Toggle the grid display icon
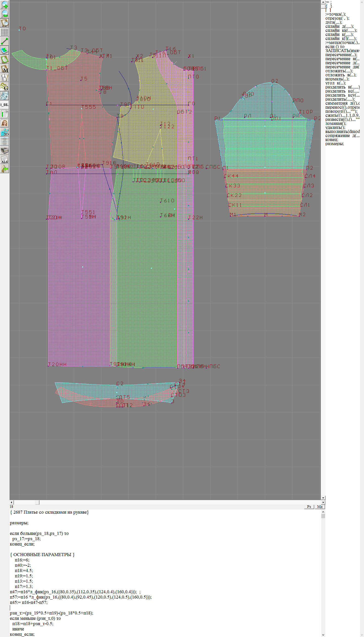 (5, 32)
